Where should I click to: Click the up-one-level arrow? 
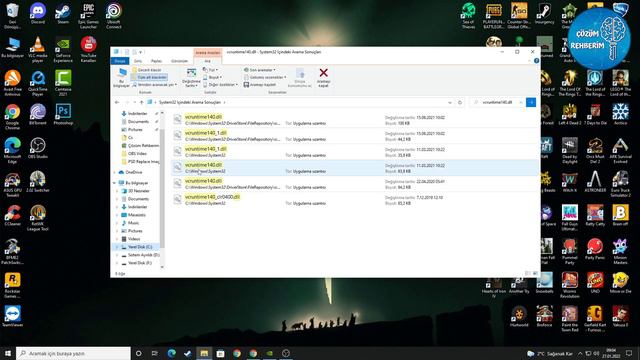pos(142,102)
